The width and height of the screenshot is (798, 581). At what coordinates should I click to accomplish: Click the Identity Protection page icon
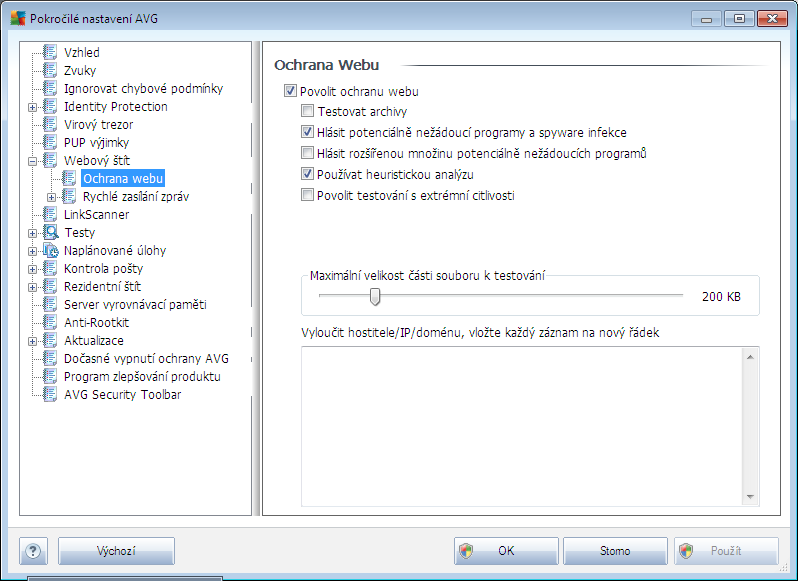point(50,106)
